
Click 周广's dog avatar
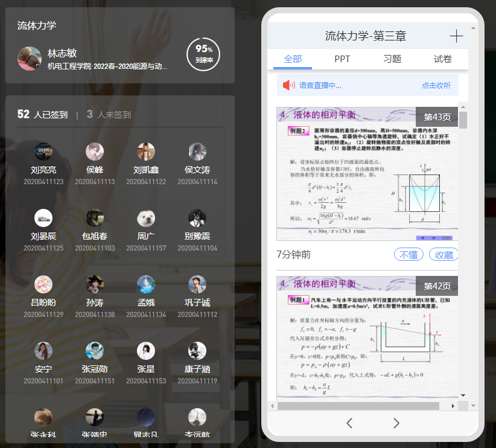145,218
